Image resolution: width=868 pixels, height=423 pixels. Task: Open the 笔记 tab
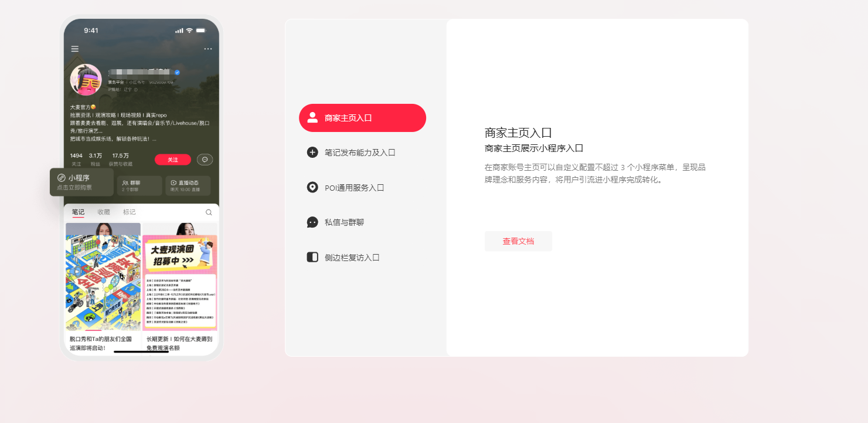pos(78,212)
